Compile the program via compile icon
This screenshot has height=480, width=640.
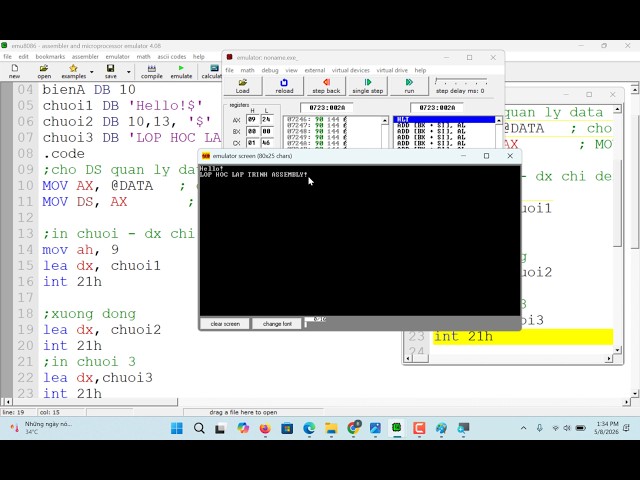tap(152, 71)
